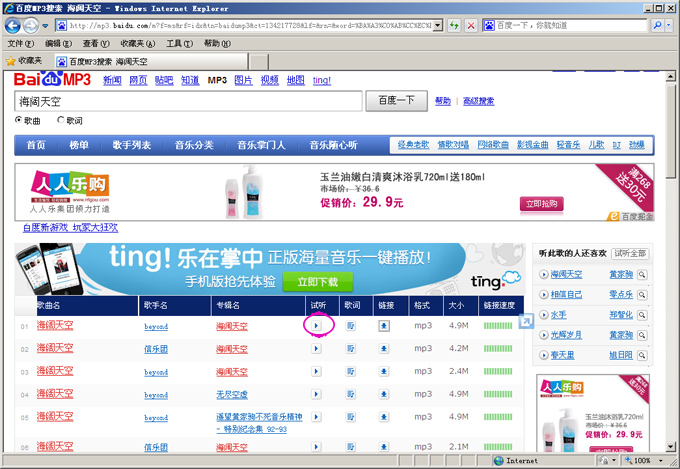Play the row 01 beyond 海阔天空 preview
This screenshot has height=469, width=680.
(x=316, y=325)
